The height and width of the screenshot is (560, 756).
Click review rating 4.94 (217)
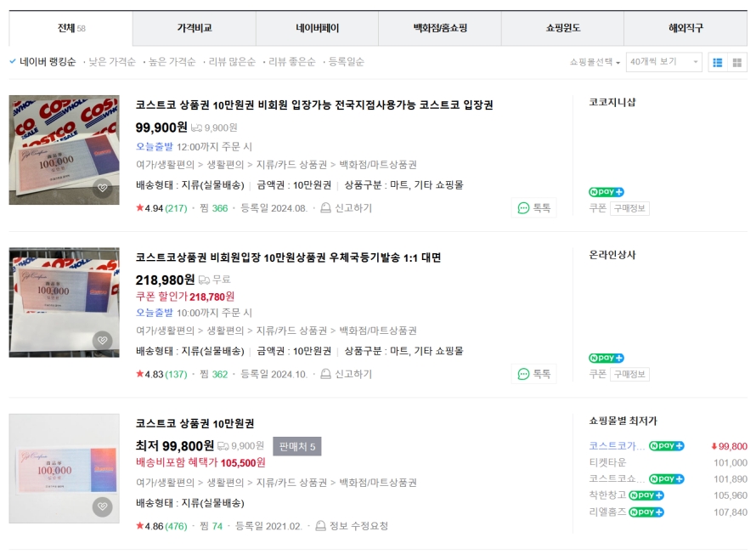(161, 208)
